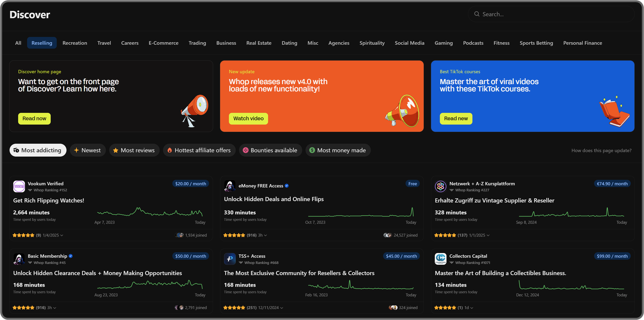This screenshot has width=644, height=320.
Task: Click the search magnifier icon
Action: pyautogui.click(x=477, y=14)
